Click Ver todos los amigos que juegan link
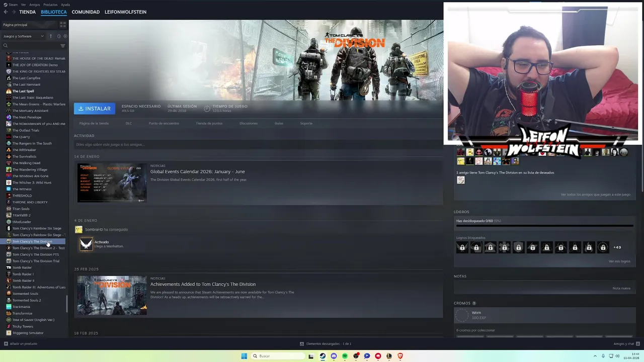The width and height of the screenshot is (644, 362). point(596,195)
